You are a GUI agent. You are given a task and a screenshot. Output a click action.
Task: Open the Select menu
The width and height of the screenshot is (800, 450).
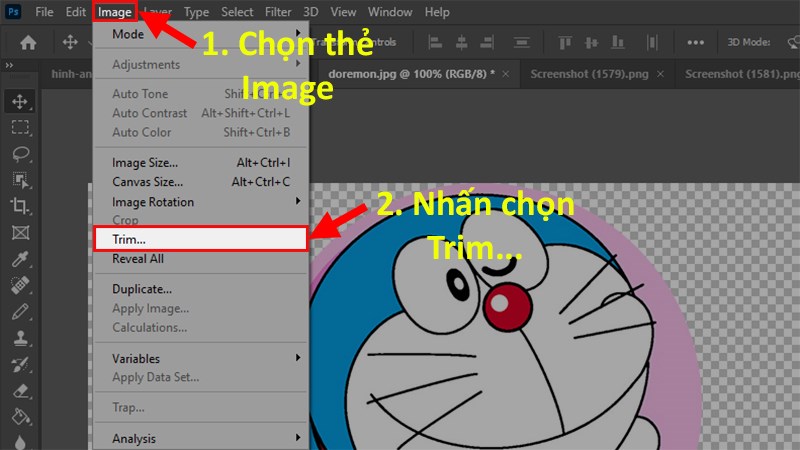(x=237, y=12)
